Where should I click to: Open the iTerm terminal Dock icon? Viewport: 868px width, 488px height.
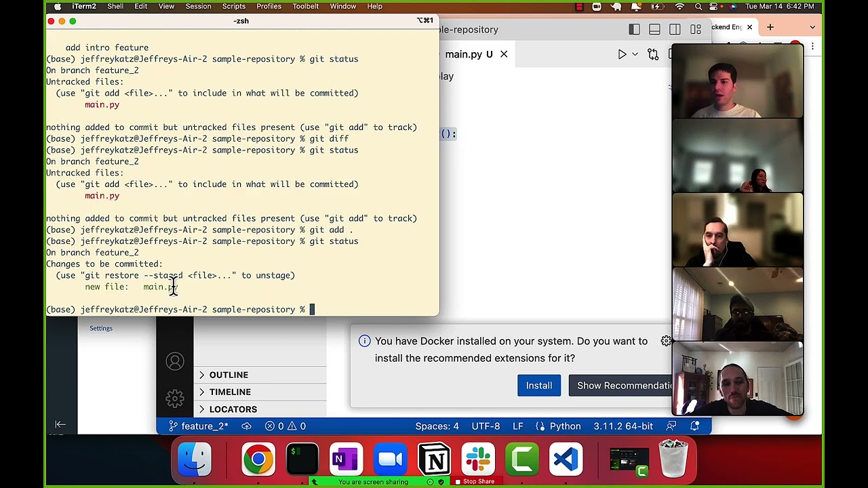pyautogui.click(x=302, y=460)
